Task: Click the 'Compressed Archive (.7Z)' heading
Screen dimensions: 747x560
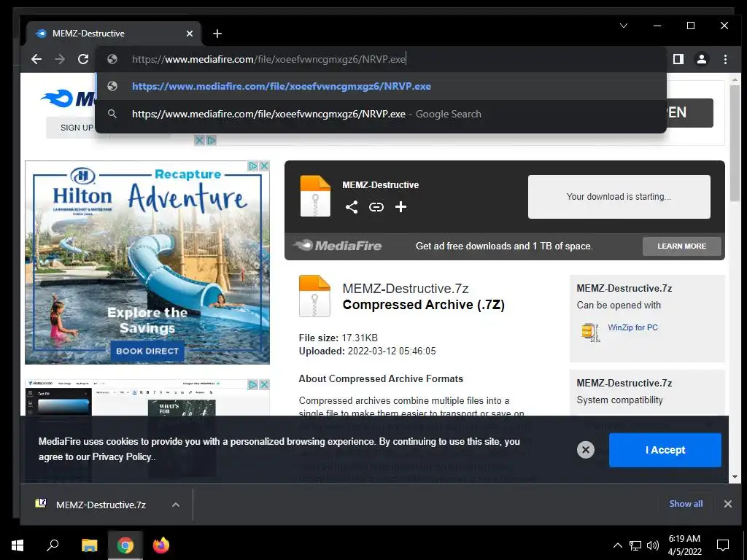Action: [424, 305]
